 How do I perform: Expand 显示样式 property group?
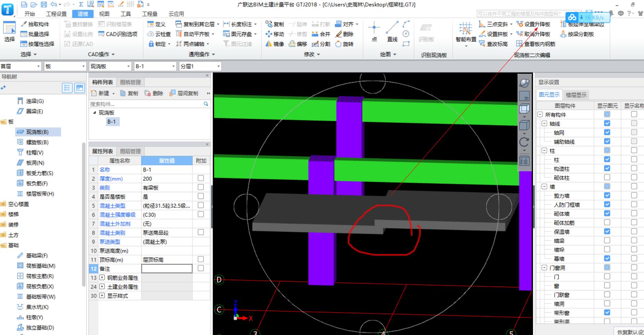coord(102,295)
